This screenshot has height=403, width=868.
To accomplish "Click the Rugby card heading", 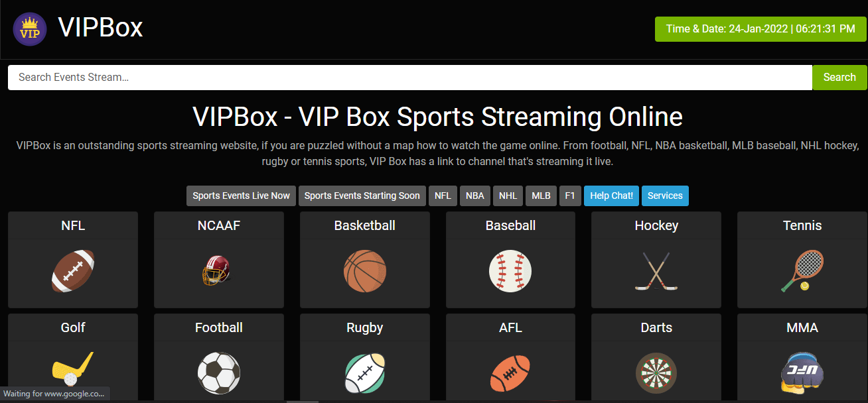I will point(365,327).
